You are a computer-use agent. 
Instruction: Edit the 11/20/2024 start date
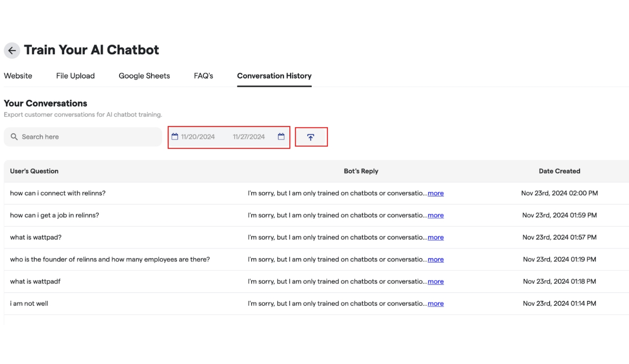(x=198, y=137)
